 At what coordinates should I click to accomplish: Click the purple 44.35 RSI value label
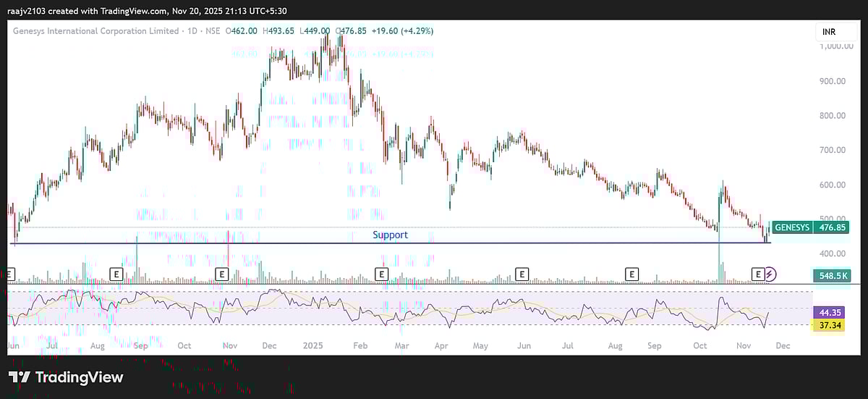tap(831, 313)
